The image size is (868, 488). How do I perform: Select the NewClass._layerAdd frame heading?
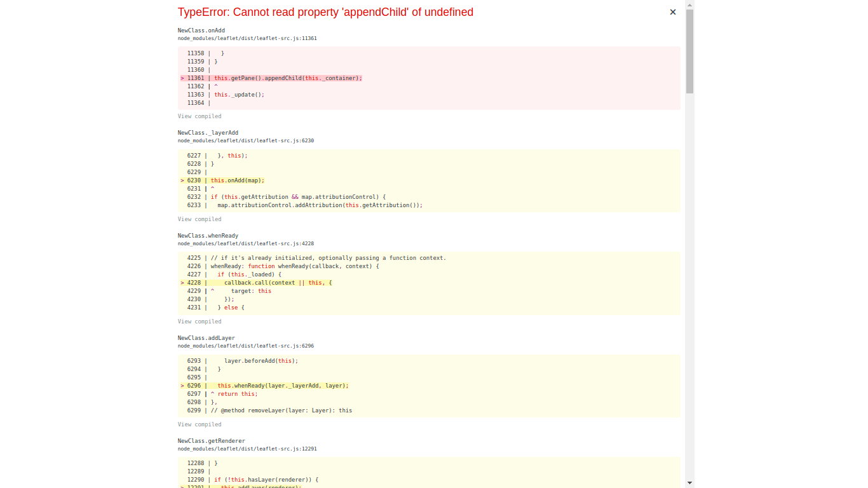coord(208,132)
